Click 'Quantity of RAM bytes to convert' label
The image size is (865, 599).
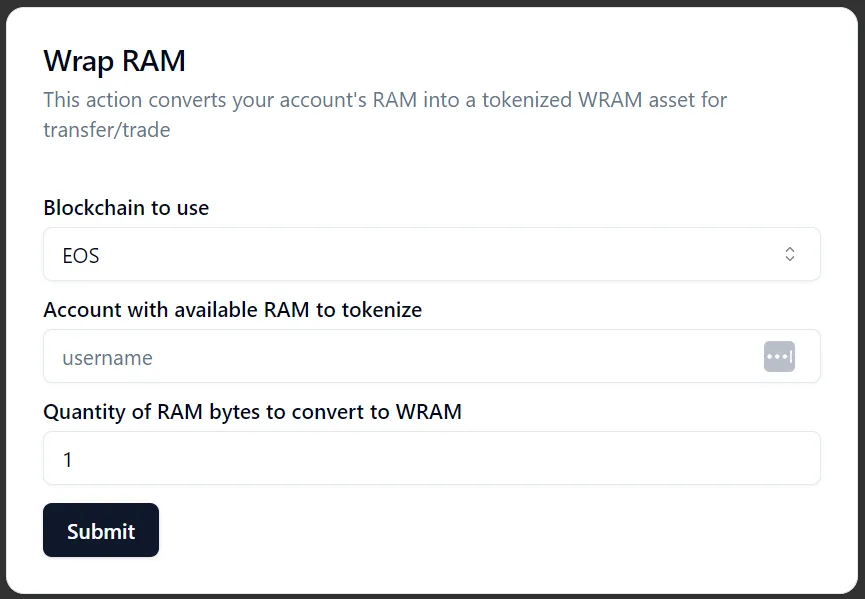[253, 412]
